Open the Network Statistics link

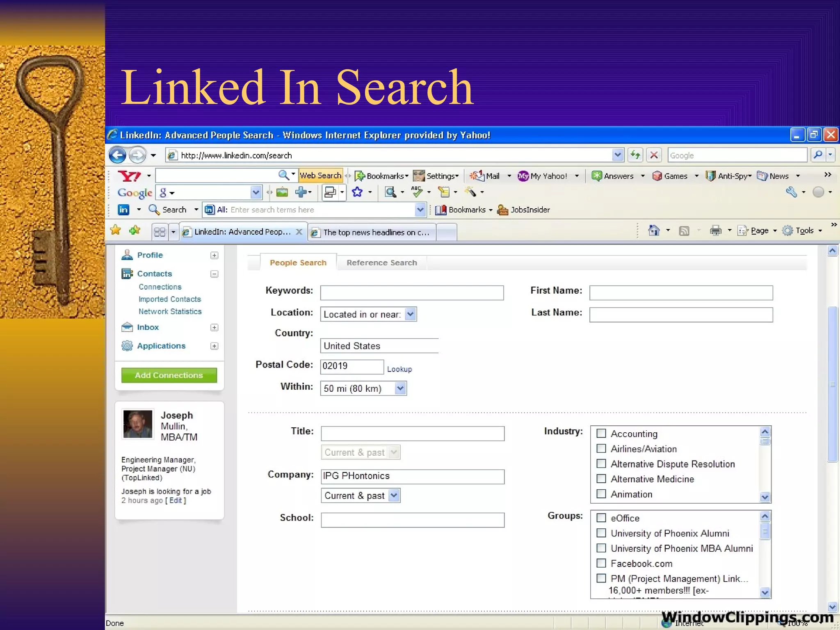170,311
